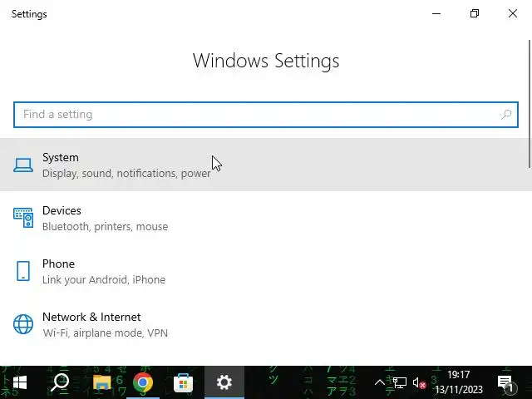Click the magnifier icon in search box
This screenshot has width=532, height=399.
coord(506,115)
